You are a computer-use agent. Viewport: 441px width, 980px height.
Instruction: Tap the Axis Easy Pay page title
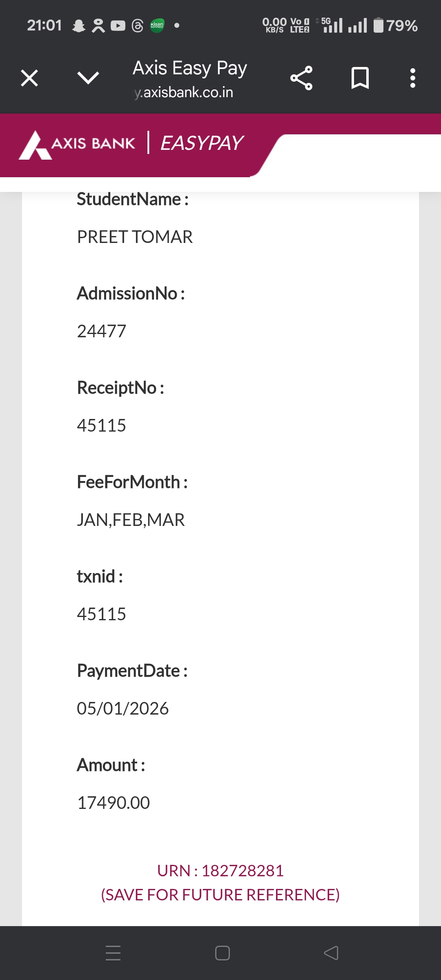click(x=190, y=68)
